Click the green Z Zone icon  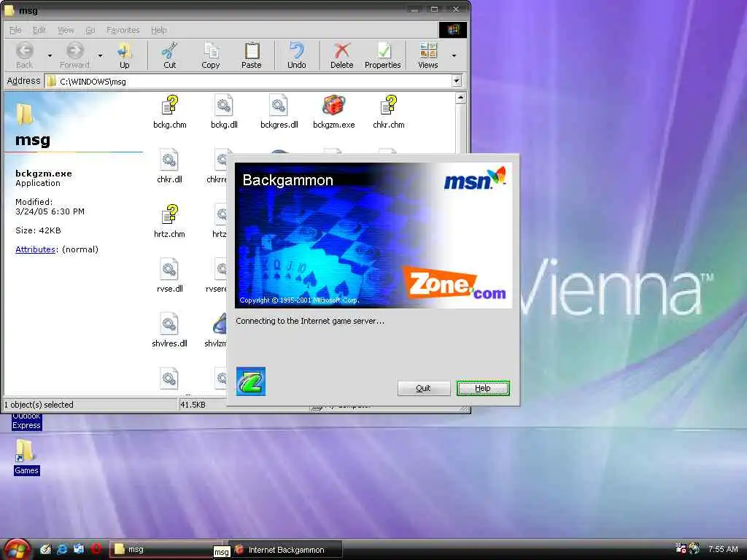click(x=251, y=381)
